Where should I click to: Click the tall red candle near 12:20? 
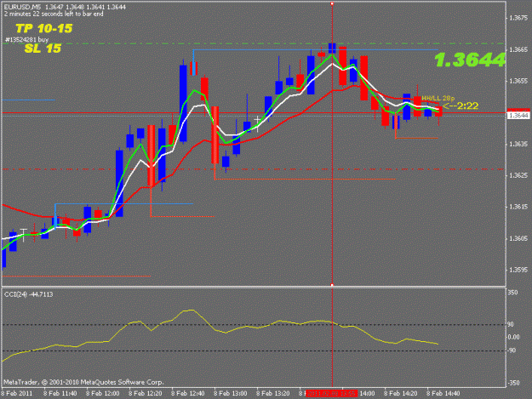[152, 156]
